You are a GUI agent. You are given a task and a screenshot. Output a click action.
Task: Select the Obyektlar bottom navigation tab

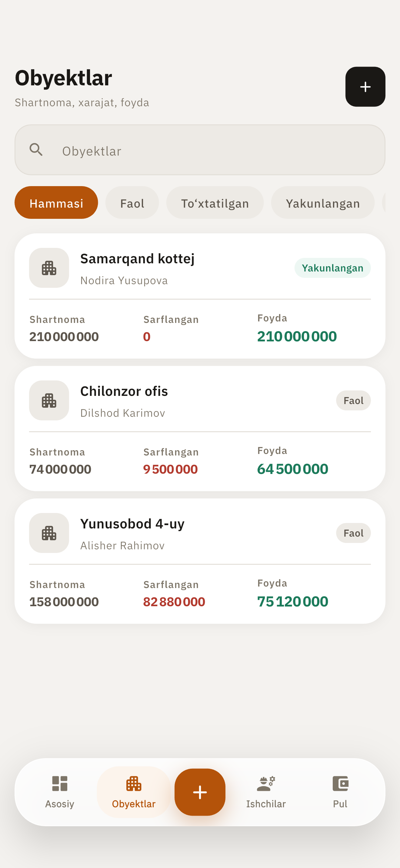(134, 792)
